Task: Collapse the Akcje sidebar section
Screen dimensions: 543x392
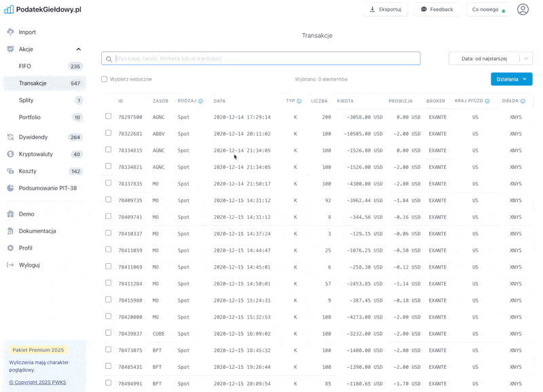Action: [x=79, y=50]
